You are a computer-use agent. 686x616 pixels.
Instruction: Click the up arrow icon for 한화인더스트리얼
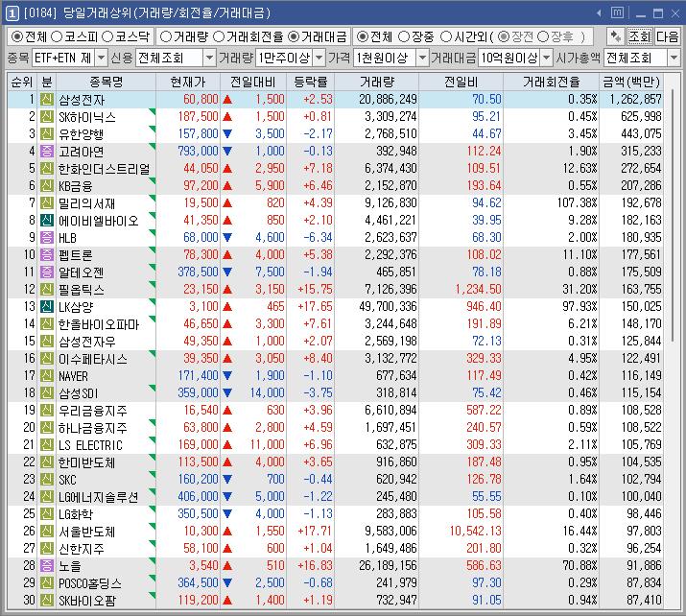tap(227, 169)
